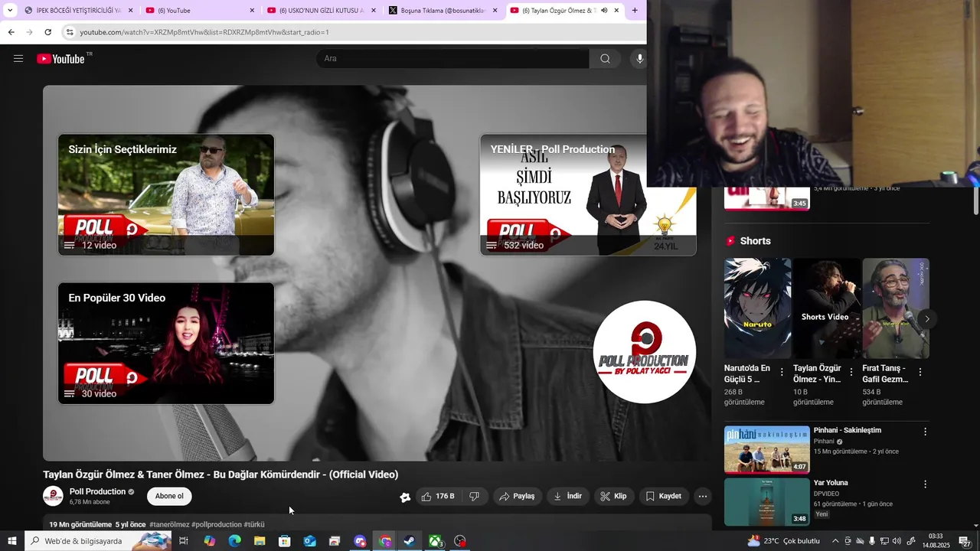Subscribe with Abone ol button
980x551 pixels.
pos(169,496)
